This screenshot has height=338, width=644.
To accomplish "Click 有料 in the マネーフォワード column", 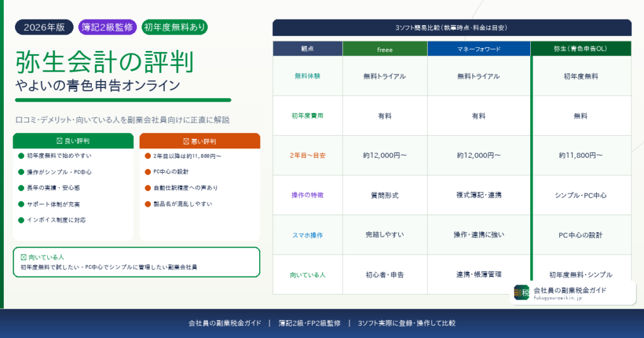I will tap(479, 116).
